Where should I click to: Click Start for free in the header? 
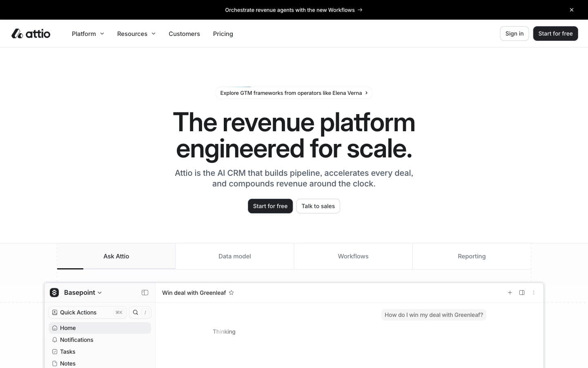point(555,34)
